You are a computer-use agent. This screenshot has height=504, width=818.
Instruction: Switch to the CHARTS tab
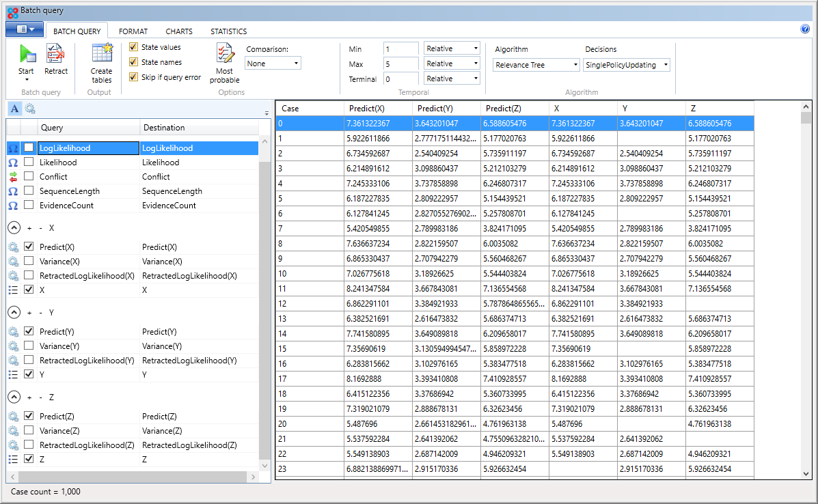click(178, 31)
